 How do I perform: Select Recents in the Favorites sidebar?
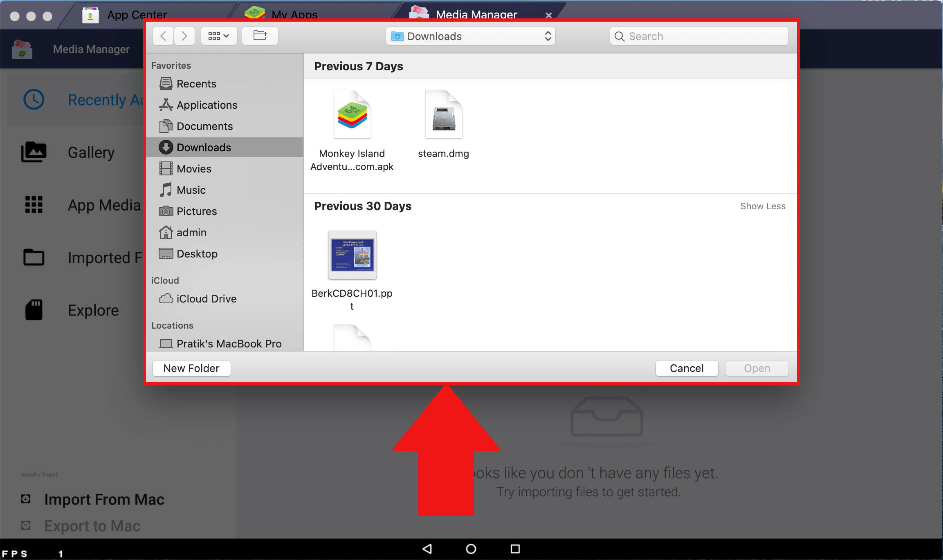[x=197, y=83]
